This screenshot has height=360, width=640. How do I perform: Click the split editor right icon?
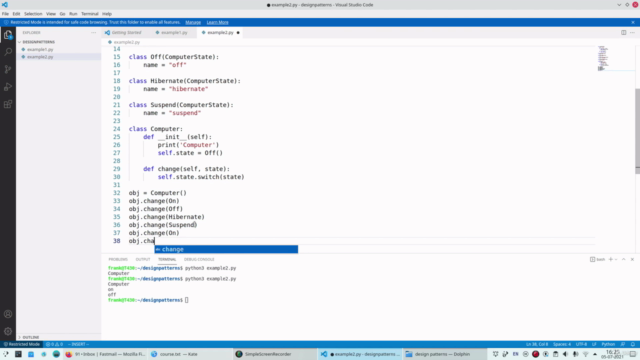(623, 33)
